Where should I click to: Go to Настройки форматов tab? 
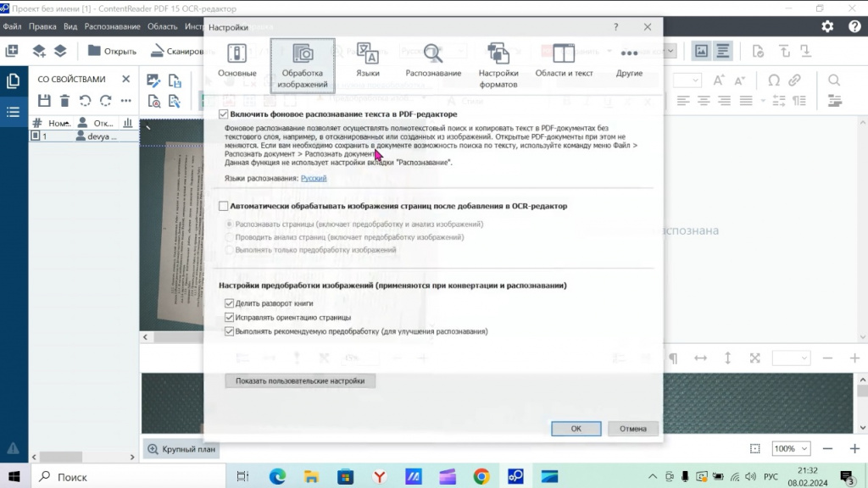(498, 65)
